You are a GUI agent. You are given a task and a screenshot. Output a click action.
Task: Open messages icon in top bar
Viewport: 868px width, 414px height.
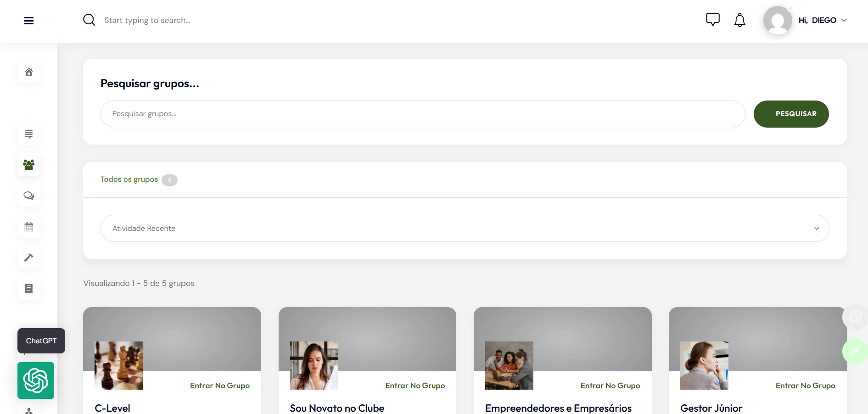[x=712, y=20]
